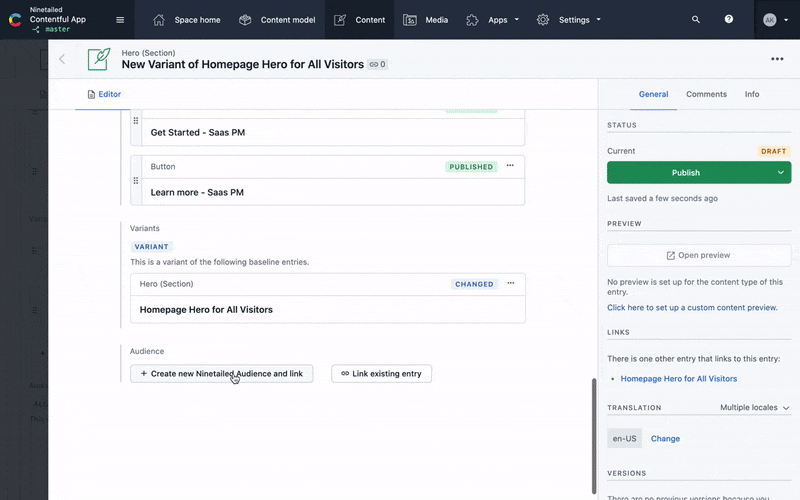Expand the user account dropdown arrow
The width and height of the screenshot is (800, 500).
point(786,20)
